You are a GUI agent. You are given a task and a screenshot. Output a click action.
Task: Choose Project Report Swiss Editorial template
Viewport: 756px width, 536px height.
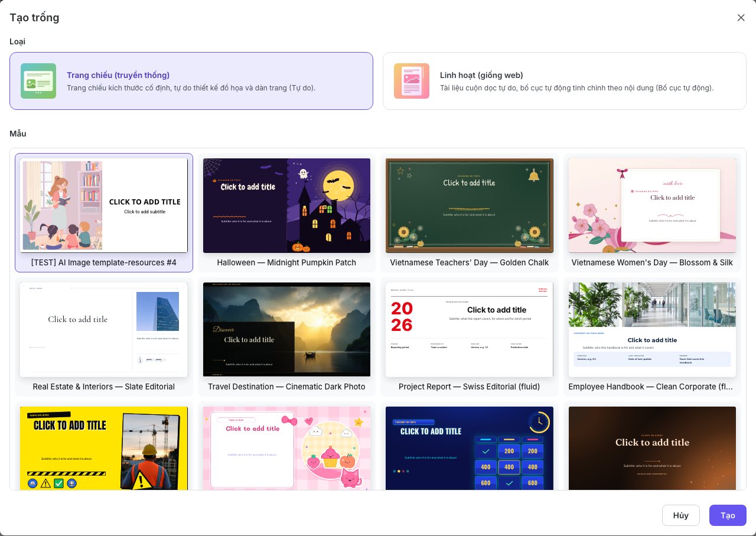tap(470, 337)
